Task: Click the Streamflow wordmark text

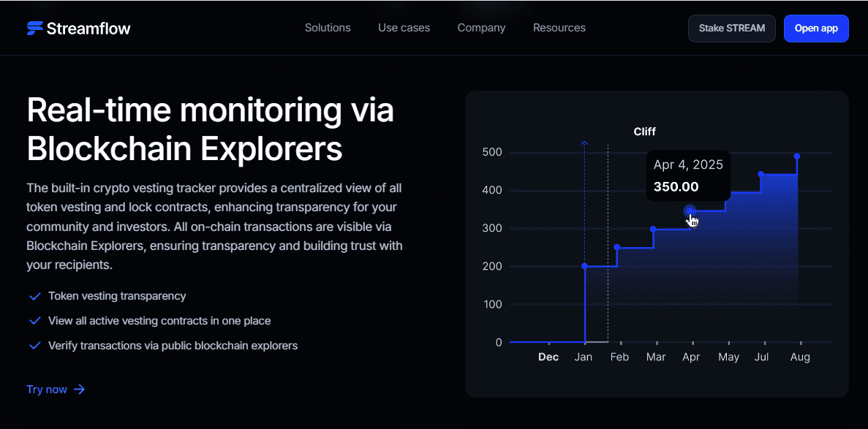Action: coord(88,29)
